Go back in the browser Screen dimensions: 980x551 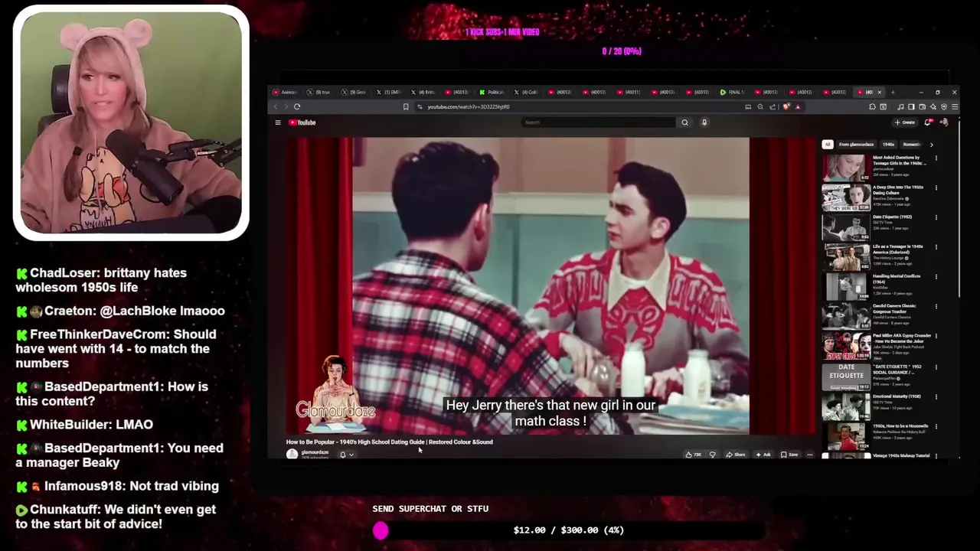point(276,107)
